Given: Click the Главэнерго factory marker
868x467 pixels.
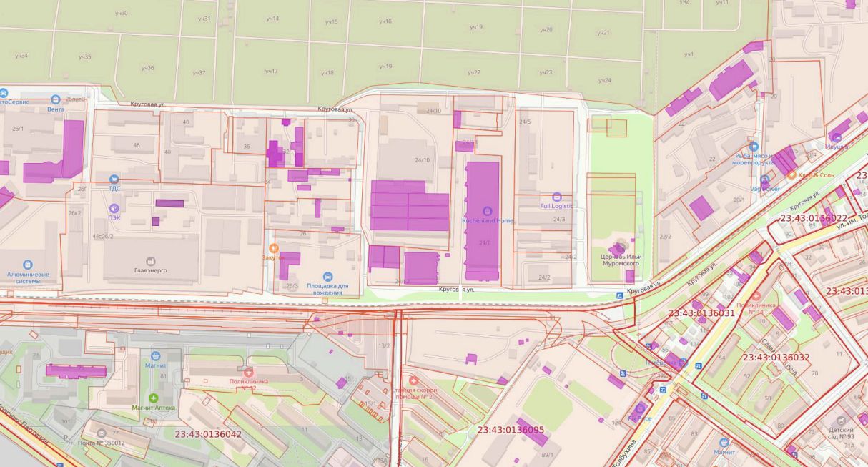Looking at the screenshot, I should 150,262.
